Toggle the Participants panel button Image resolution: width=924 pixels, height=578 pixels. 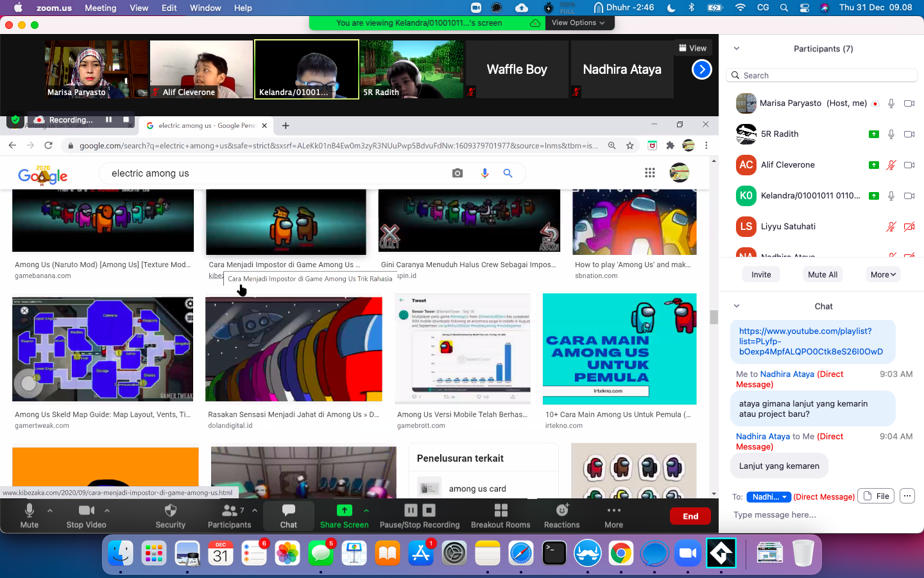point(229,516)
